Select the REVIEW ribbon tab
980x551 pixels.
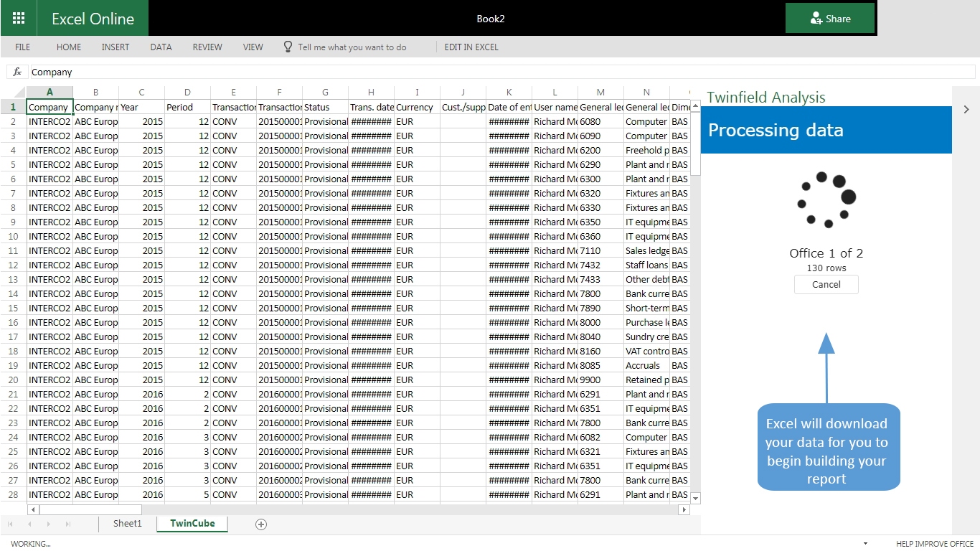tap(207, 47)
